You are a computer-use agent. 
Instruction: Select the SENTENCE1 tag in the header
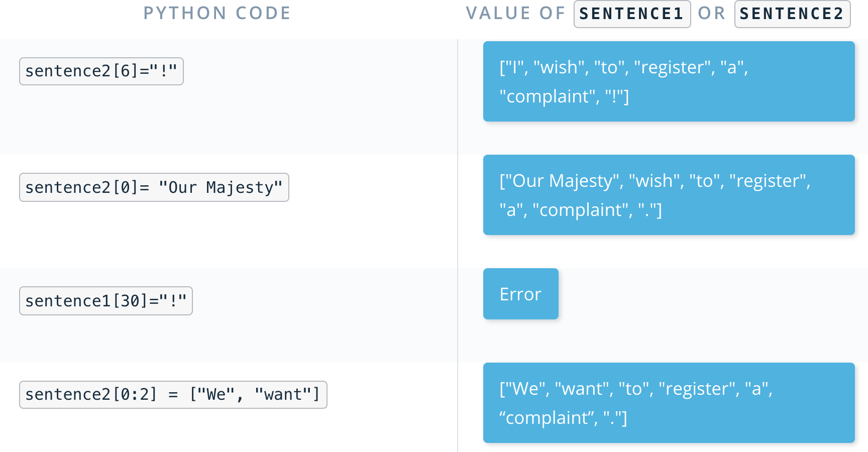pos(632,14)
